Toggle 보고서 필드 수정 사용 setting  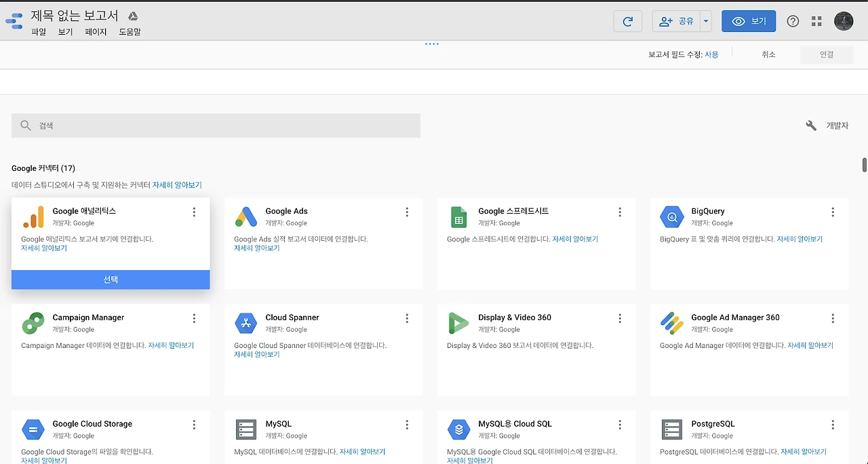[711, 54]
